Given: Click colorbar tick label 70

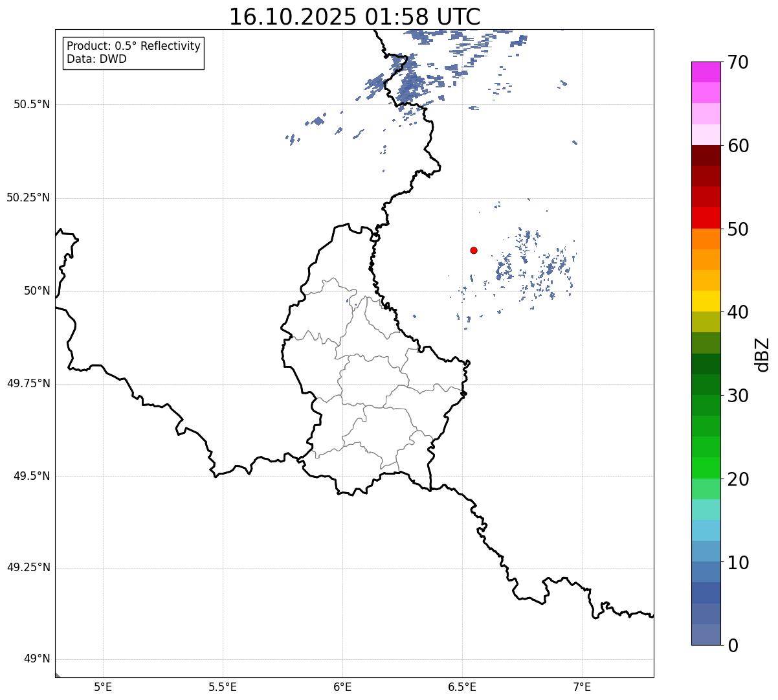Looking at the screenshot, I should click(x=737, y=62).
